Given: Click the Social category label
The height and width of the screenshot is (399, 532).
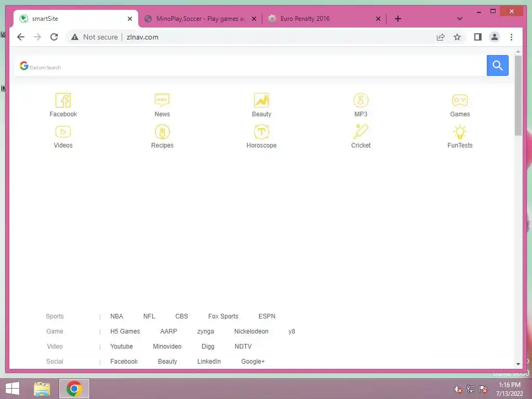Looking at the screenshot, I should 55,362.
